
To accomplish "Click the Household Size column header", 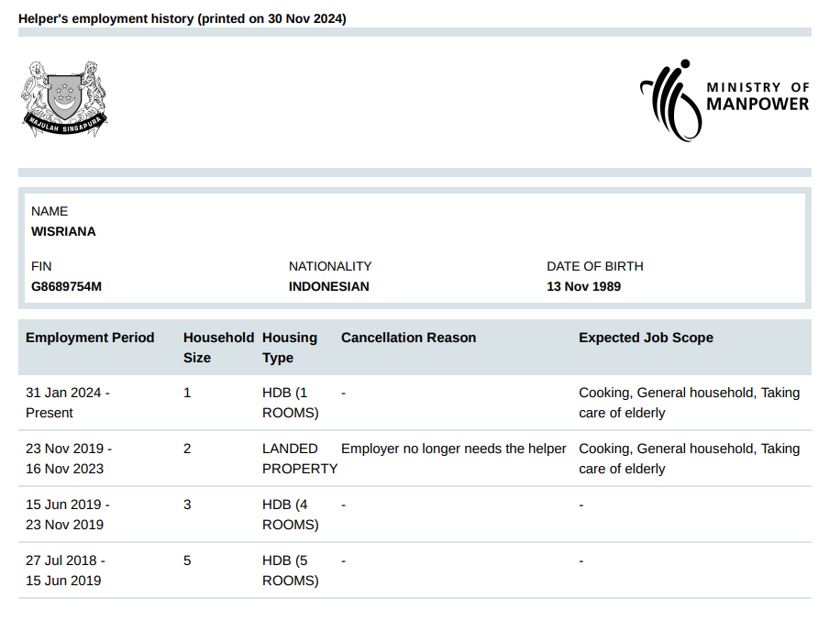I will point(218,348).
